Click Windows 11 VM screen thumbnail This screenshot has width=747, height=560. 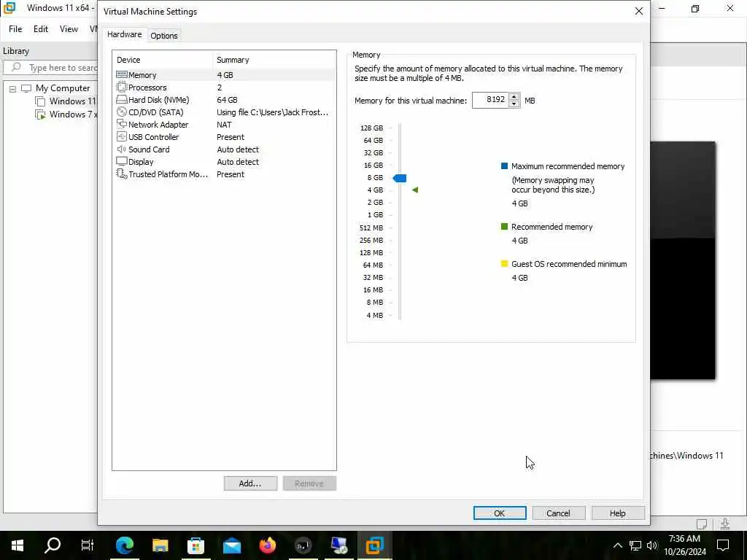[x=683, y=260]
